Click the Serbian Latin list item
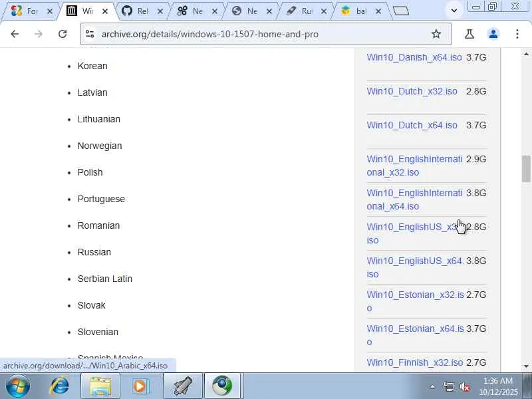532x399 pixels. (x=105, y=279)
